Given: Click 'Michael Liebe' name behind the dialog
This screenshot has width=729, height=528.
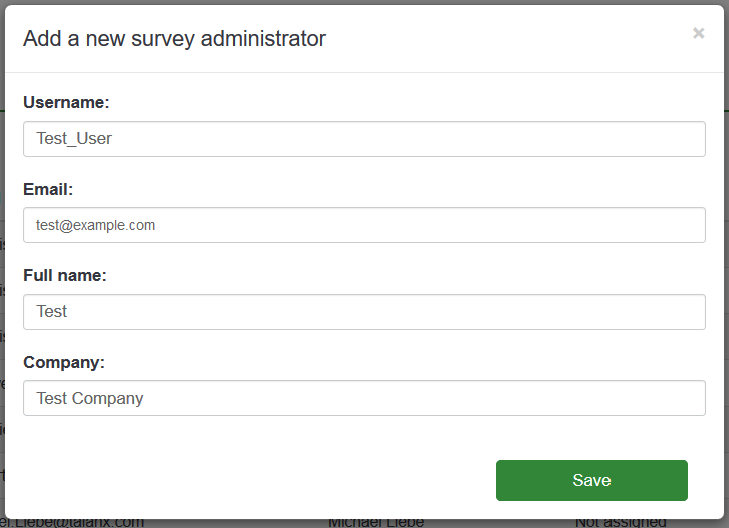Looking at the screenshot, I should point(376,522).
